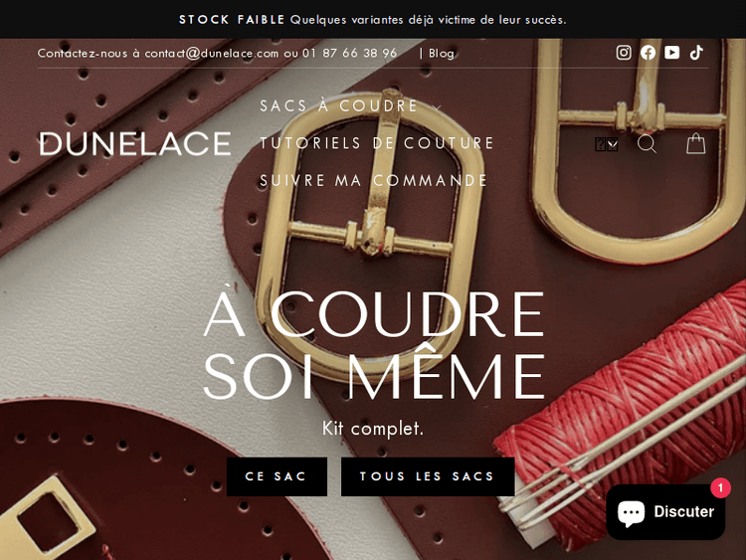Open the shopping bag cart icon
This screenshot has width=746, height=560.
(x=695, y=143)
